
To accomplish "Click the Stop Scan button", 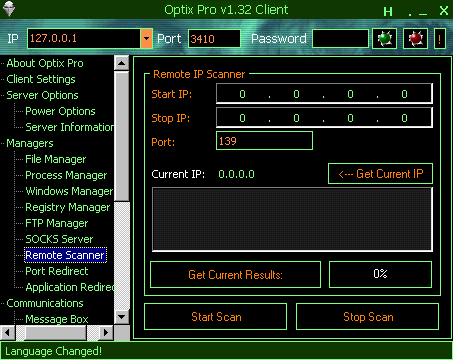I will point(368,317).
